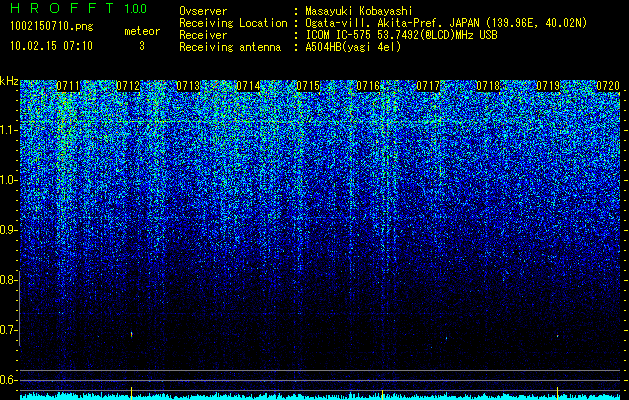Select the Ogata-vill. Akita-Pref. JAPAN location text
The width and height of the screenshot is (629, 400).
coord(446,24)
